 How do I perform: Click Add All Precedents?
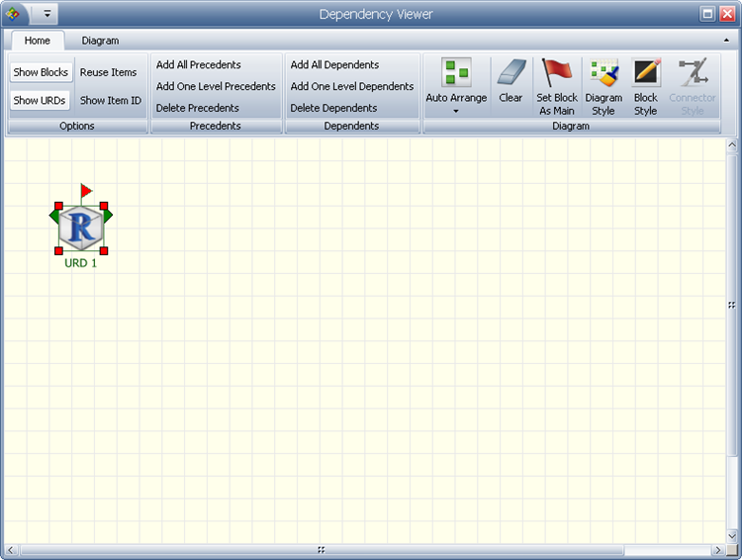coord(199,64)
